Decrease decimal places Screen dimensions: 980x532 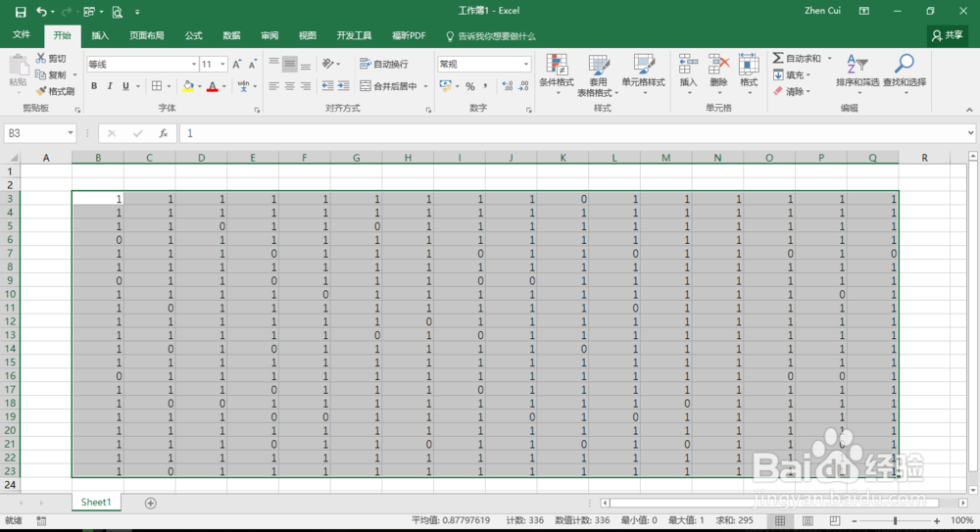click(x=523, y=86)
